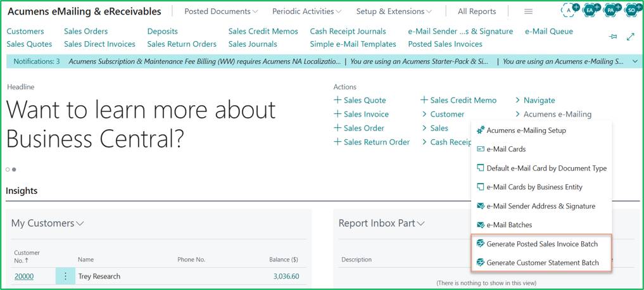
Task: Open All Reports
Action: click(477, 11)
